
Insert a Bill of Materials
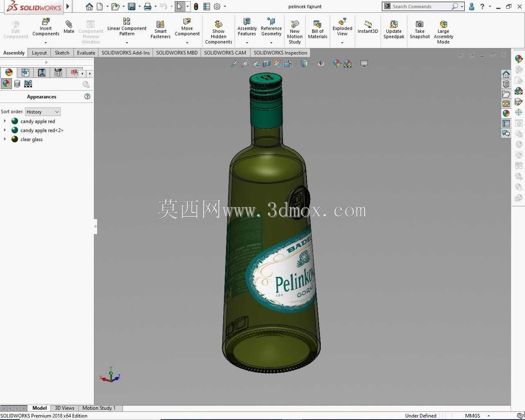(317, 30)
